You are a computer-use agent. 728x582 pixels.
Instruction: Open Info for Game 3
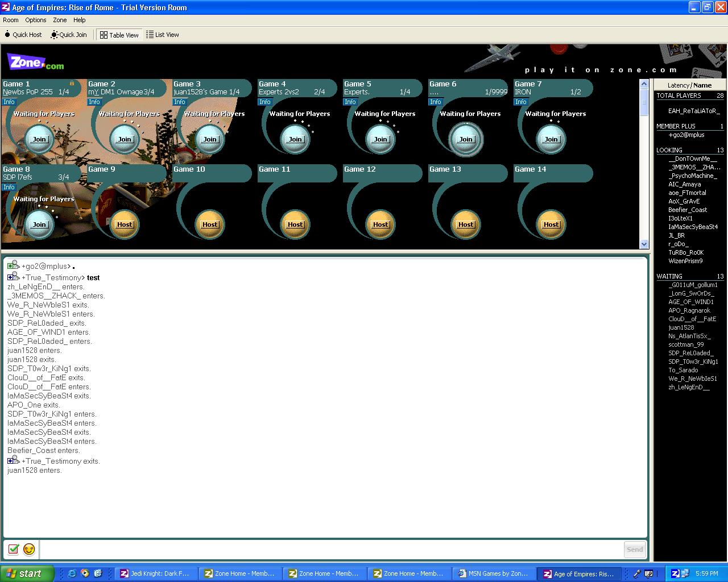(180, 102)
